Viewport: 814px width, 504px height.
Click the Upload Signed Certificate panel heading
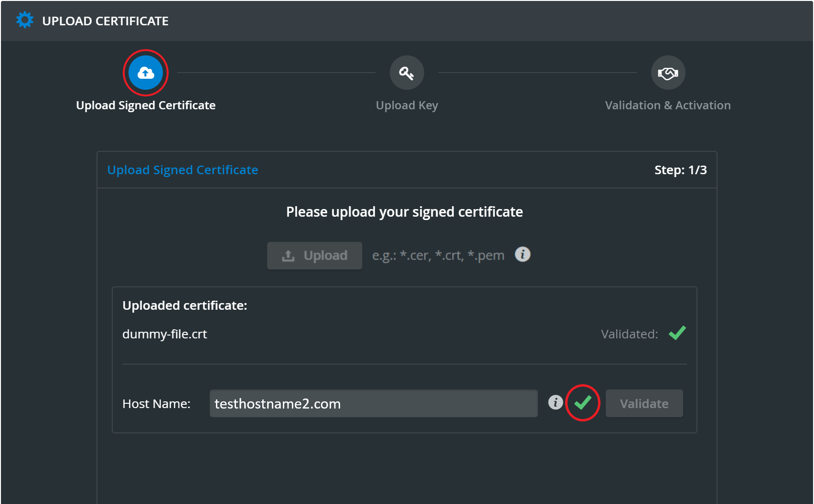[182, 170]
